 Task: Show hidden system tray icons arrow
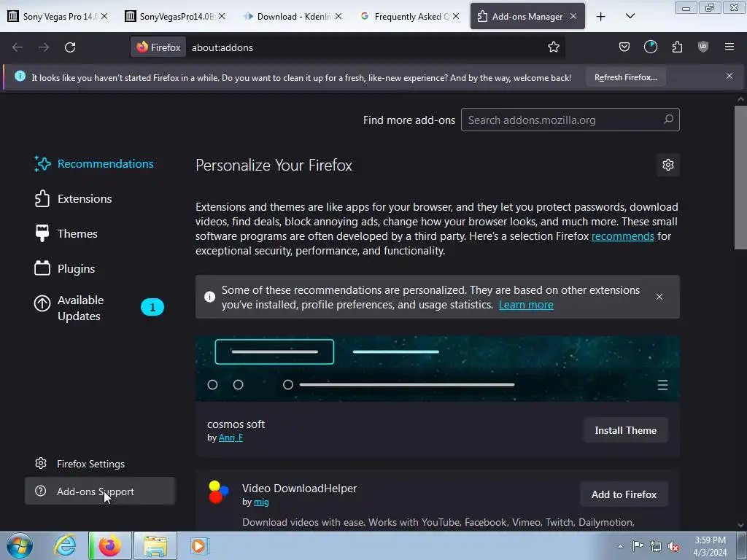point(620,546)
